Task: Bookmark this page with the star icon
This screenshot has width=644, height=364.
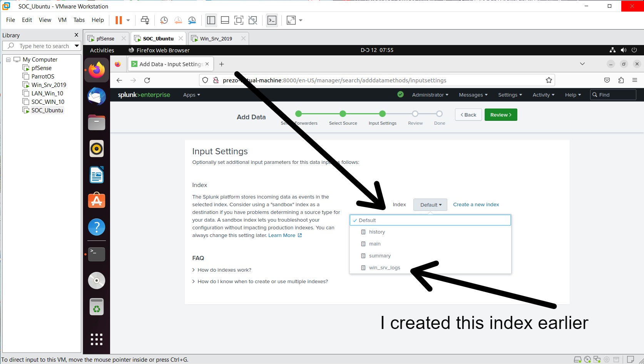Action: coord(549,80)
